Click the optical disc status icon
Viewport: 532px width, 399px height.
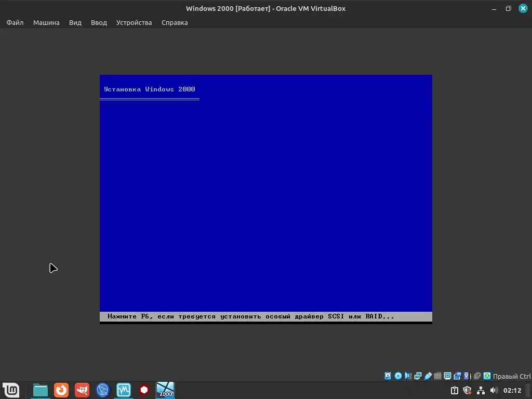point(398,376)
